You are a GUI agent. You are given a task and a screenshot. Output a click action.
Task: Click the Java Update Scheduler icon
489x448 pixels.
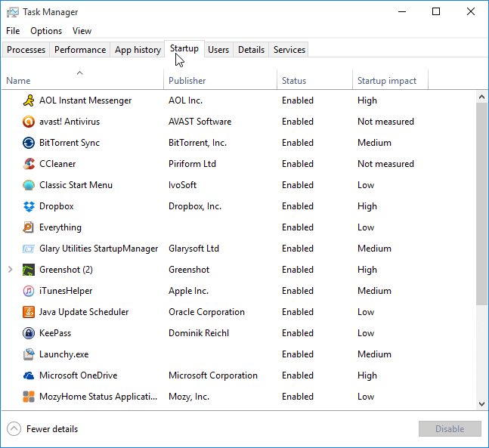click(x=29, y=312)
